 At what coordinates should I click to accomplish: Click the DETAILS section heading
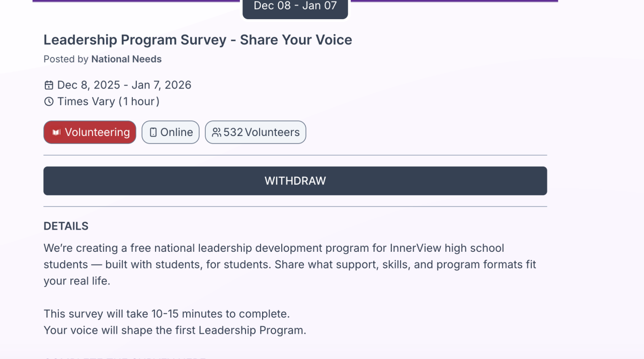click(x=66, y=226)
